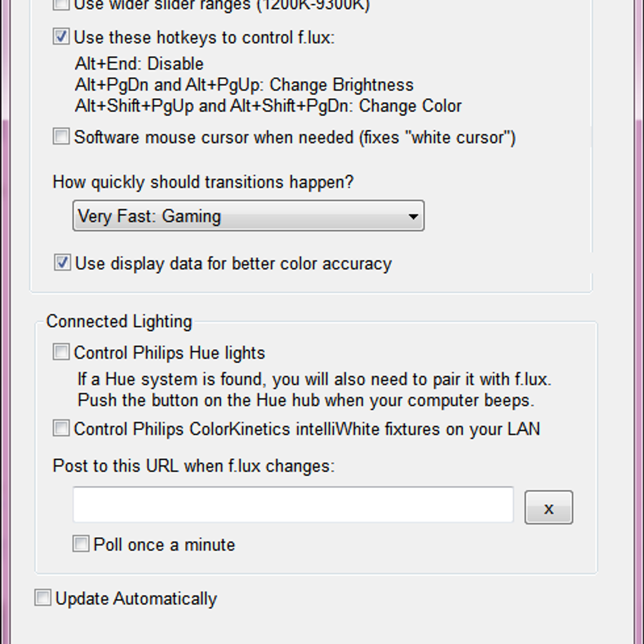Viewport: 644px width, 644px height.
Task: Open the 'Very Fast: Gaming' combo box
Action: (248, 216)
